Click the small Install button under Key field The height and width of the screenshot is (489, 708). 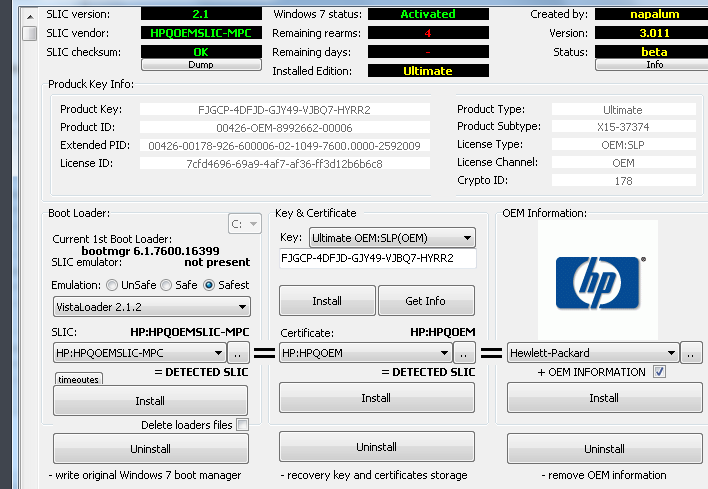pos(327,301)
